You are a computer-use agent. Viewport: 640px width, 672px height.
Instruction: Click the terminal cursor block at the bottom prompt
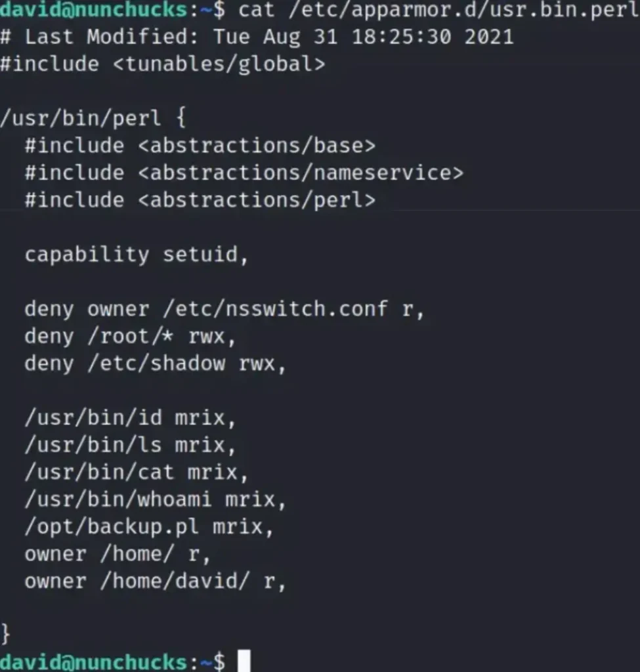(244, 661)
